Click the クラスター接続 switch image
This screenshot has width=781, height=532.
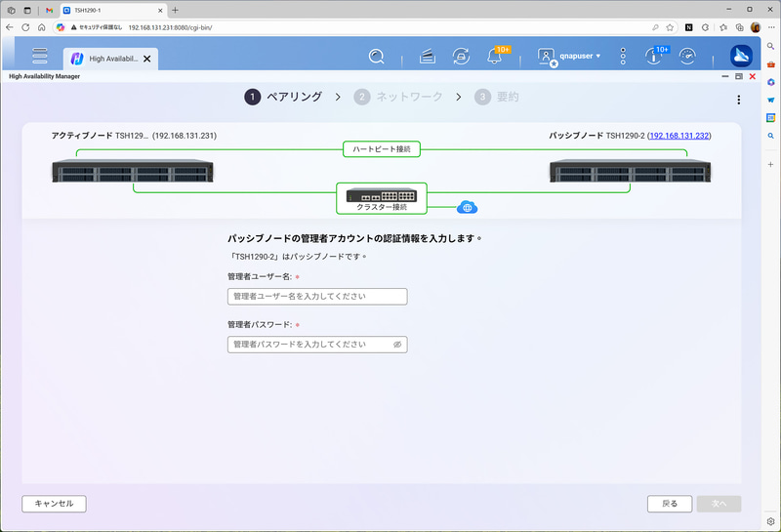click(382, 195)
